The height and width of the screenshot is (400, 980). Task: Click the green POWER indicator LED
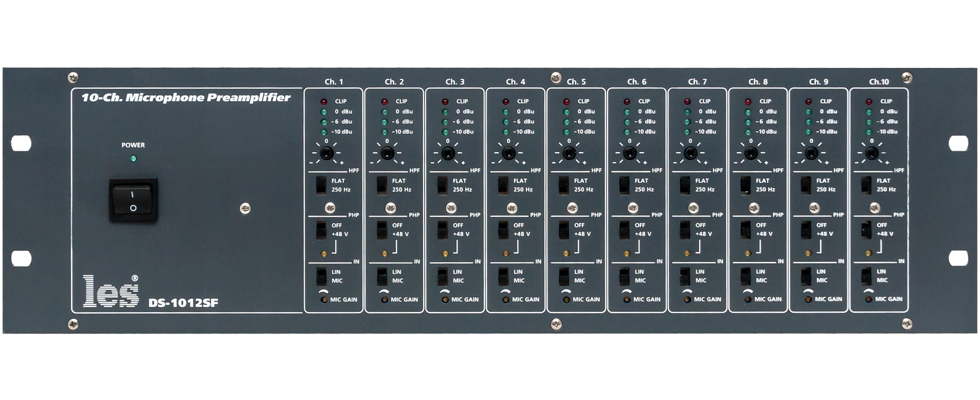(133, 159)
